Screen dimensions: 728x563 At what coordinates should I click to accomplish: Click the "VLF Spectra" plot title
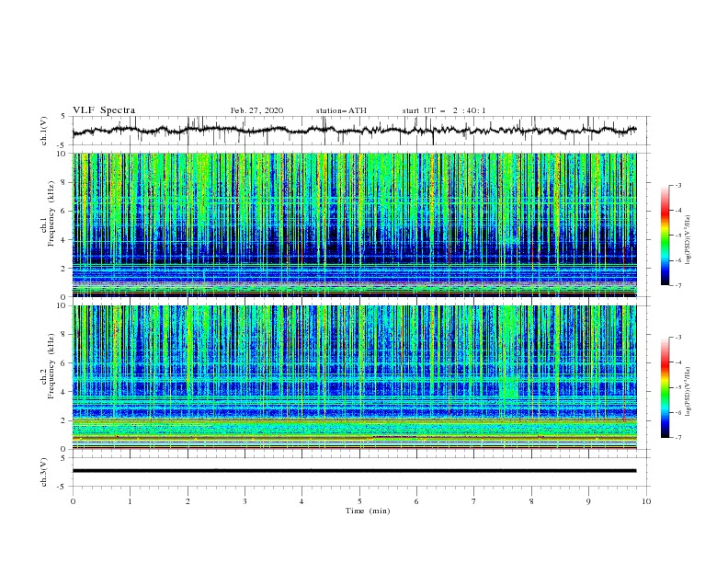(104, 110)
